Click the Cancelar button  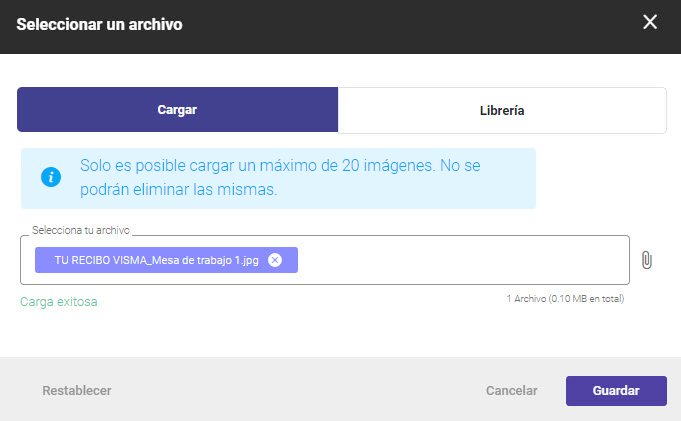click(x=512, y=391)
